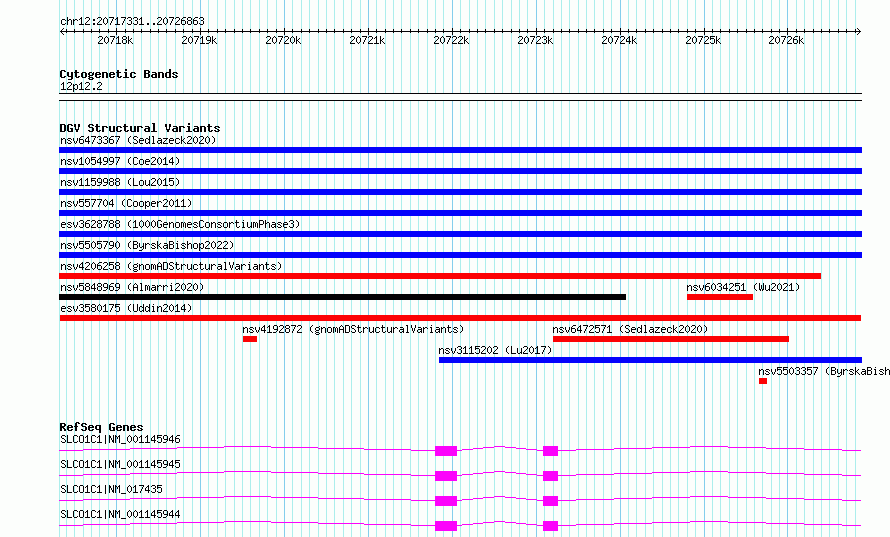Open SLCO1C1|NM_001145946 transcript label
Image resolution: width=890 pixels, height=537 pixels.
click(x=120, y=439)
